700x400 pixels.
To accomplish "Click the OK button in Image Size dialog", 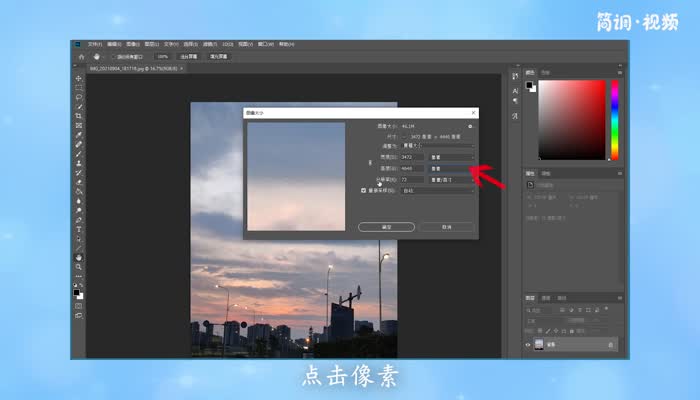I will coord(385,227).
